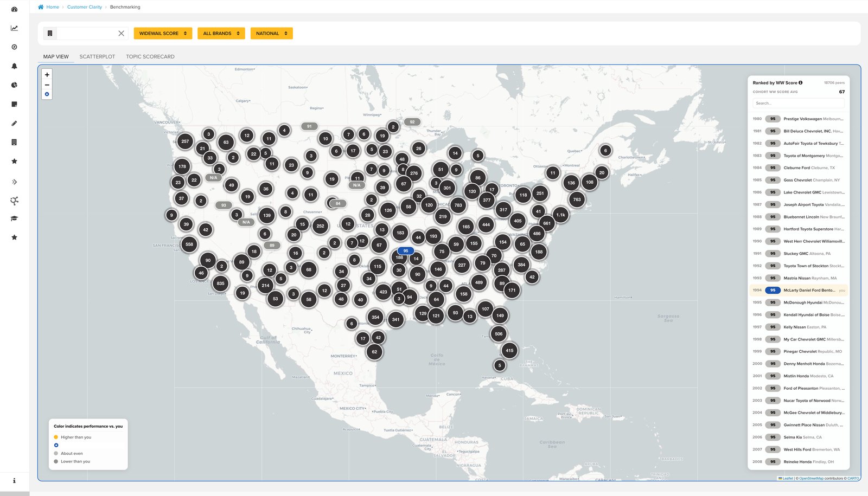The image size is (868, 496).
Task: Open the ALL BRANDS dropdown
Action: coord(221,33)
